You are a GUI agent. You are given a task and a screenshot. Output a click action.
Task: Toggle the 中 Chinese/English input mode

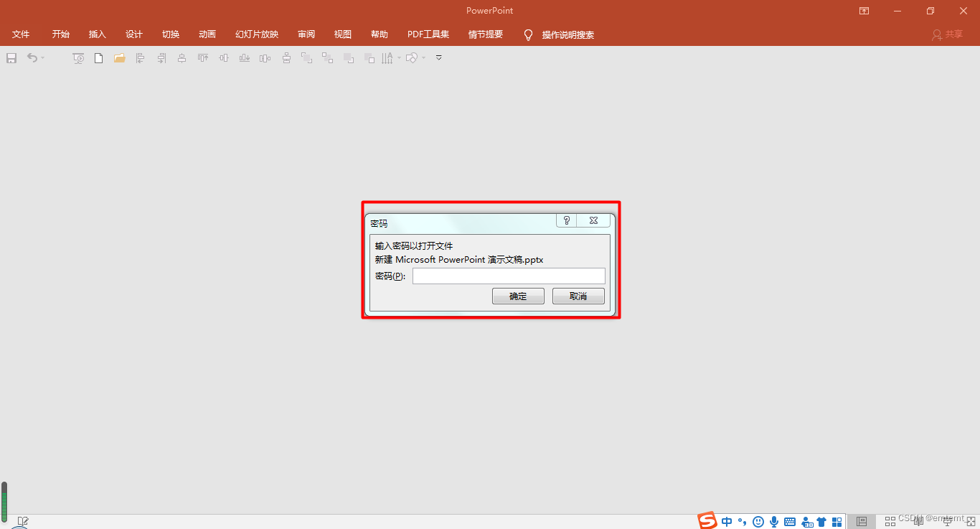point(727,522)
